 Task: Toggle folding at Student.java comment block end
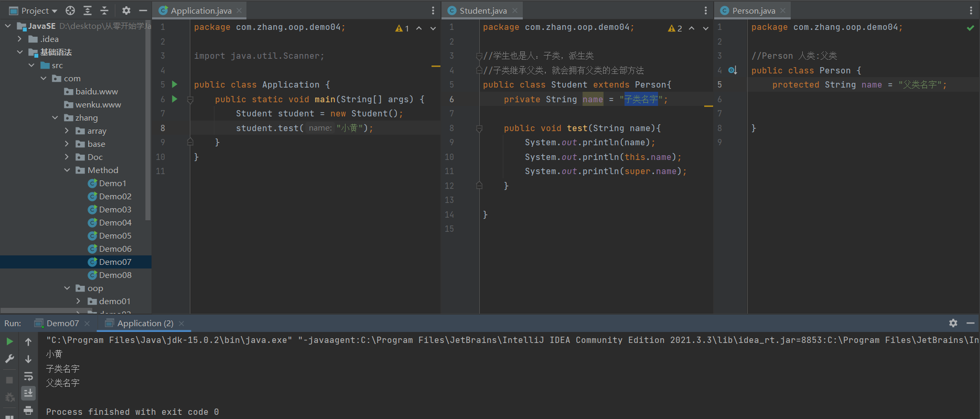pyautogui.click(x=479, y=70)
